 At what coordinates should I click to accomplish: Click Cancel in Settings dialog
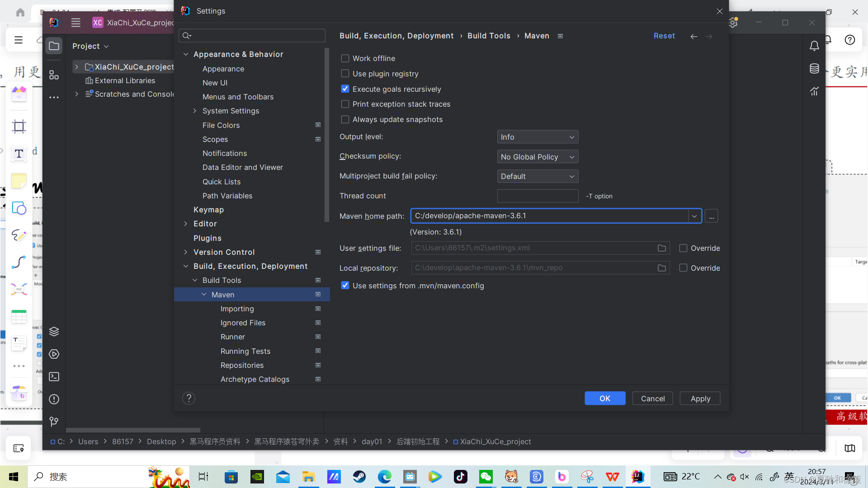pos(653,399)
